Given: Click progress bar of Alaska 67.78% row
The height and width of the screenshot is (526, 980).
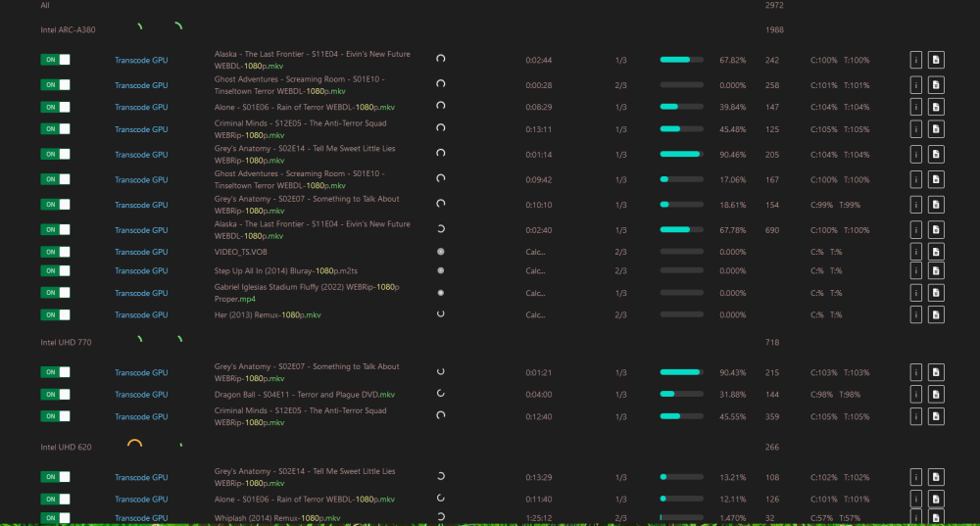Looking at the screenshot, I should tap(681, 229).
